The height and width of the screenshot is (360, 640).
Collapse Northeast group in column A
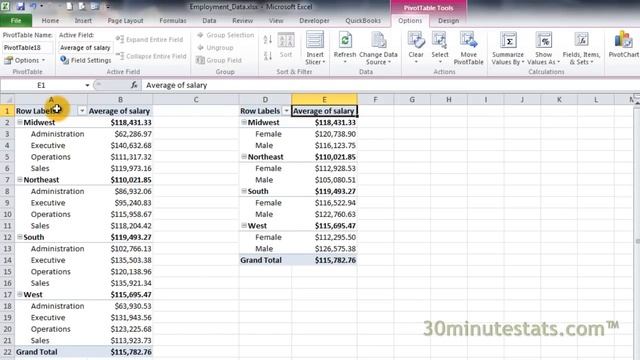pyautogui.click(x=20, y=179)
